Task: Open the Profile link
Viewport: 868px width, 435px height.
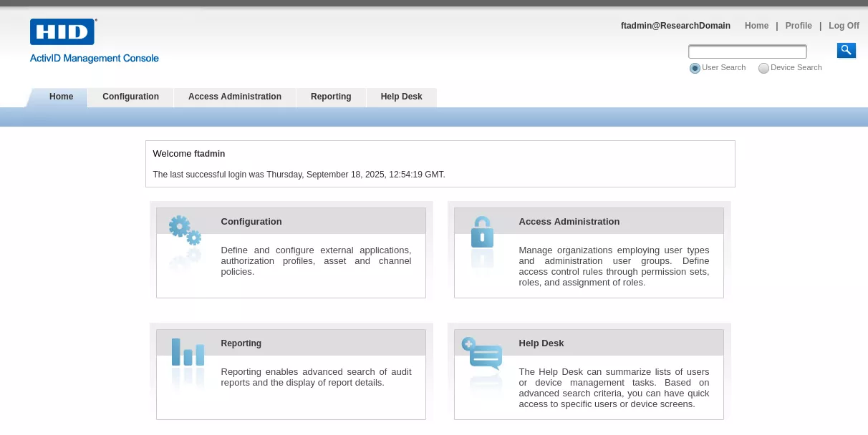Action: pos(798,26)
